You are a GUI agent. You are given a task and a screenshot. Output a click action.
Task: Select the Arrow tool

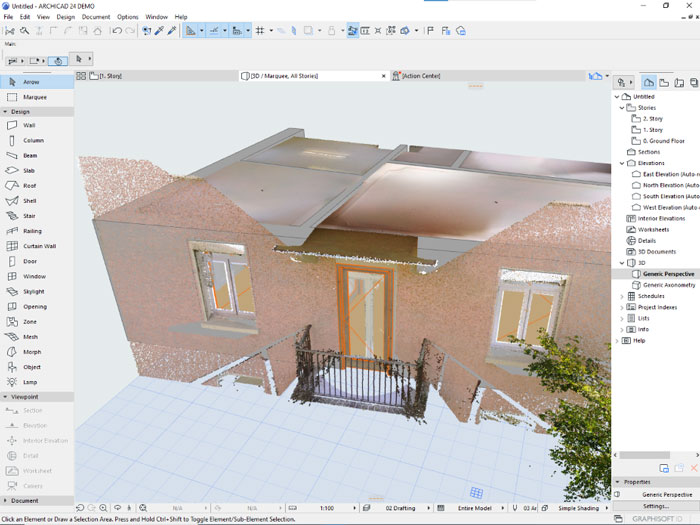click(x=37, y=82)
